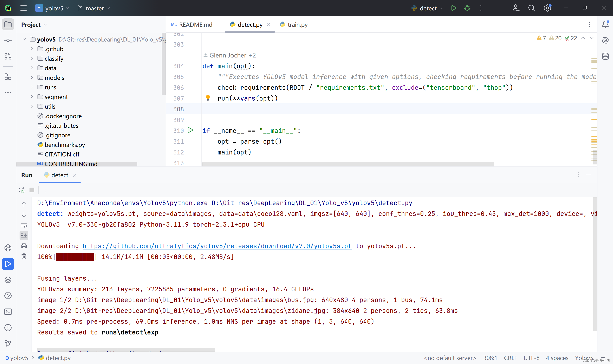Collapse the yolov5 root folder

click(24, 39)
